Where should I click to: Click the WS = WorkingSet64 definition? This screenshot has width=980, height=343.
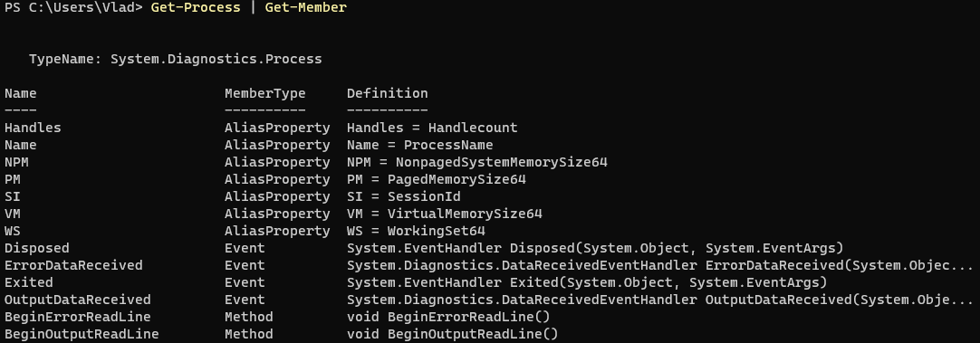[x=417, y=231]
